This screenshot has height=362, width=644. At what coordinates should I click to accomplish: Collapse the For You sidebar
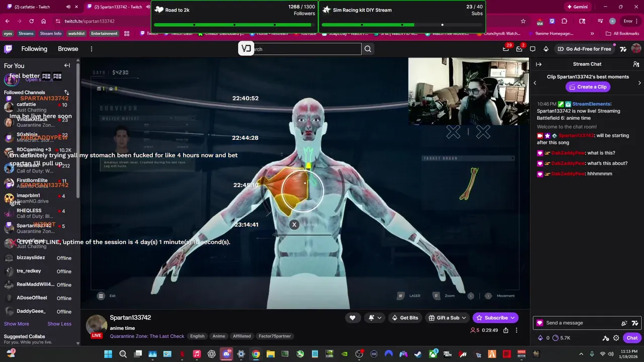67,65
